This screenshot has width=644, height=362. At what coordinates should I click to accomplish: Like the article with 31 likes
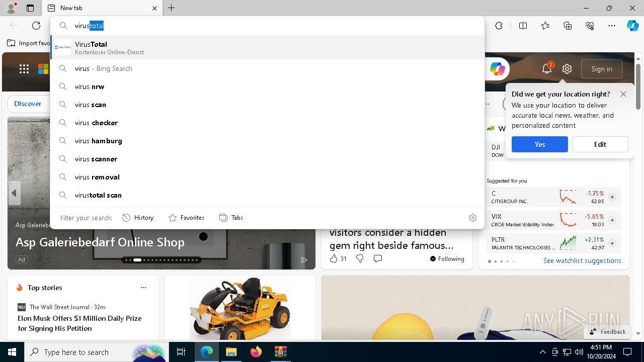338,258
